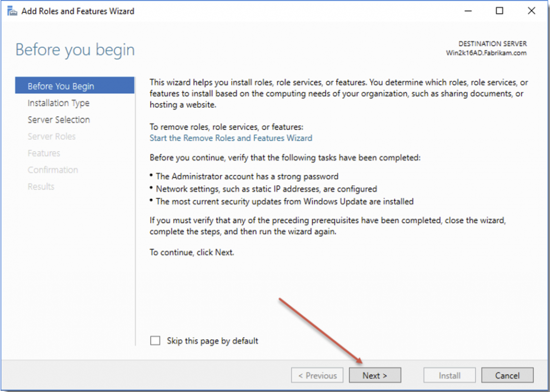The width and height of the screenshot is (550, 392).
Task: Click the < Previous button
Action: 317,375
